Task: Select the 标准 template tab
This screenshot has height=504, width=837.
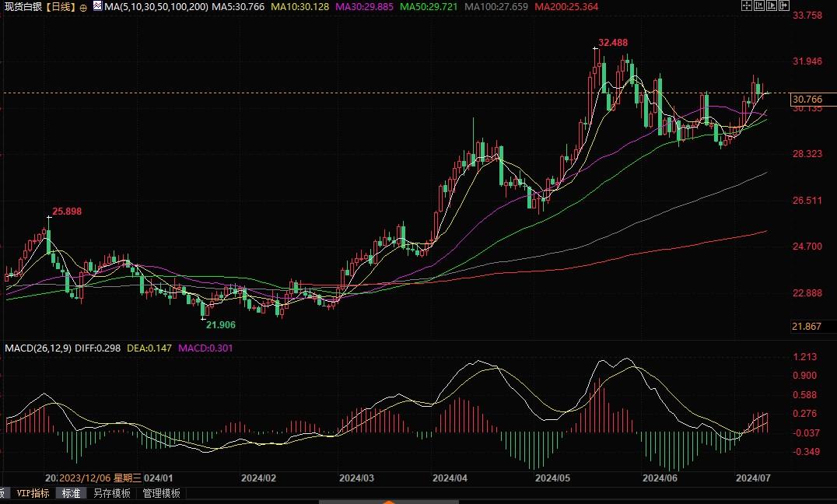Action: (71, 493)
